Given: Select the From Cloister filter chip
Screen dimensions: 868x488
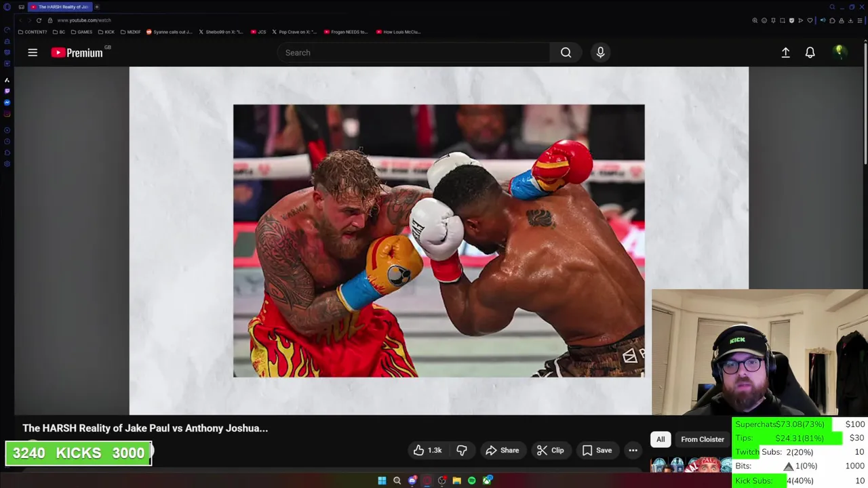Looking at the screenshot, I should [703, 439].
